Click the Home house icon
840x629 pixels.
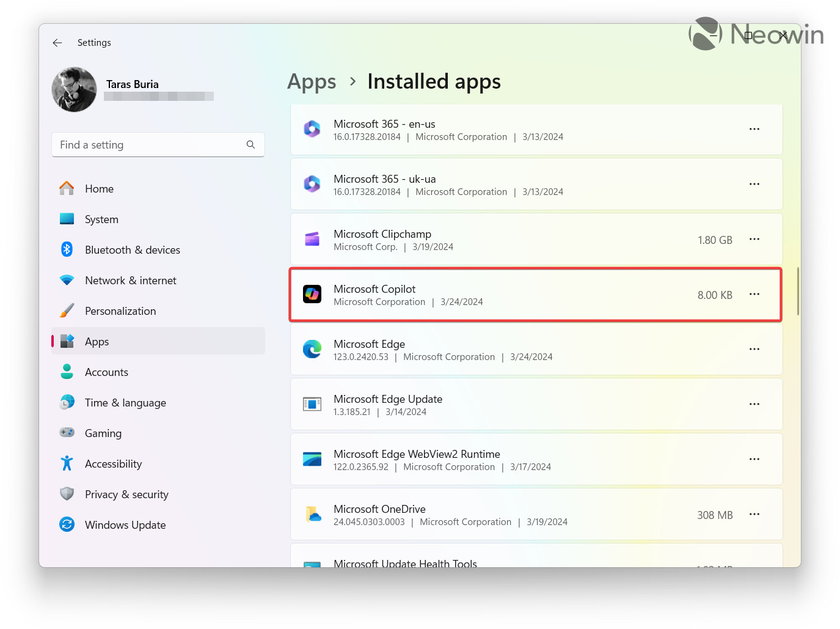coord(67,188)
